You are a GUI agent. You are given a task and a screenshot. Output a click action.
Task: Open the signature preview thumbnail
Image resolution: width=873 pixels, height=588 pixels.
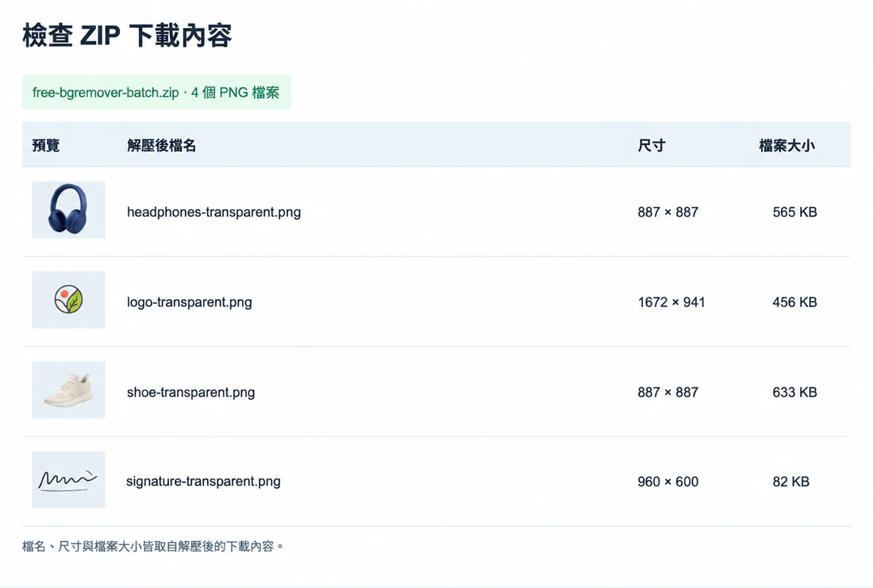click(x=68, y=479)
